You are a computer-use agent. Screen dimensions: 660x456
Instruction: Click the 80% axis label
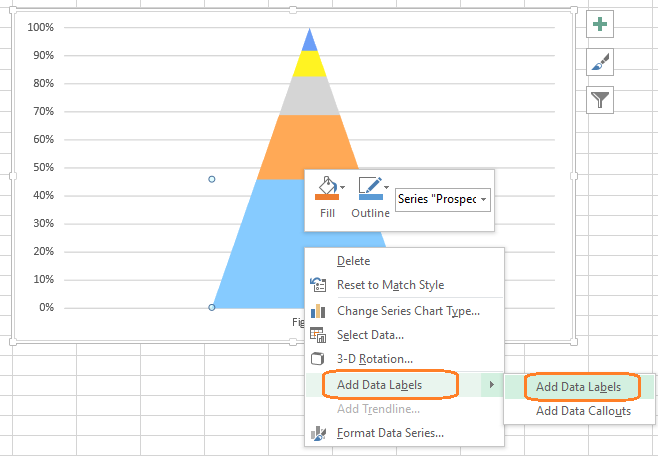pos(43,83)
